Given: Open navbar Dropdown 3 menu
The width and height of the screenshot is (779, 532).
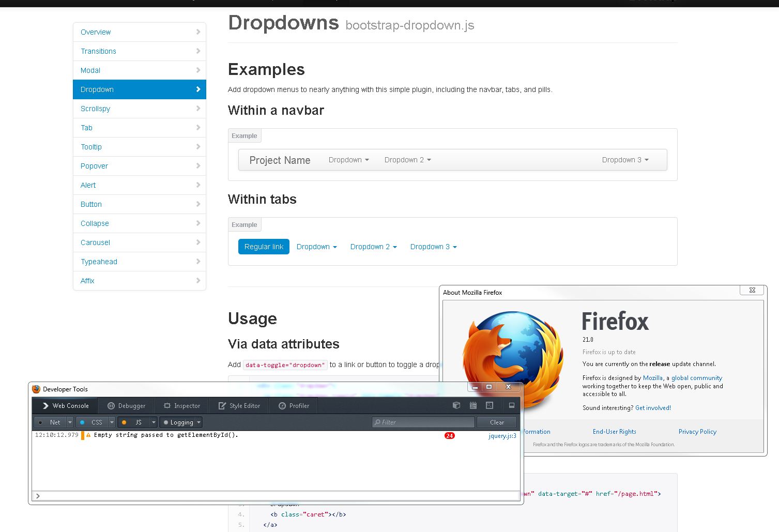Looking at the screenshot, I should pos(625,160).
